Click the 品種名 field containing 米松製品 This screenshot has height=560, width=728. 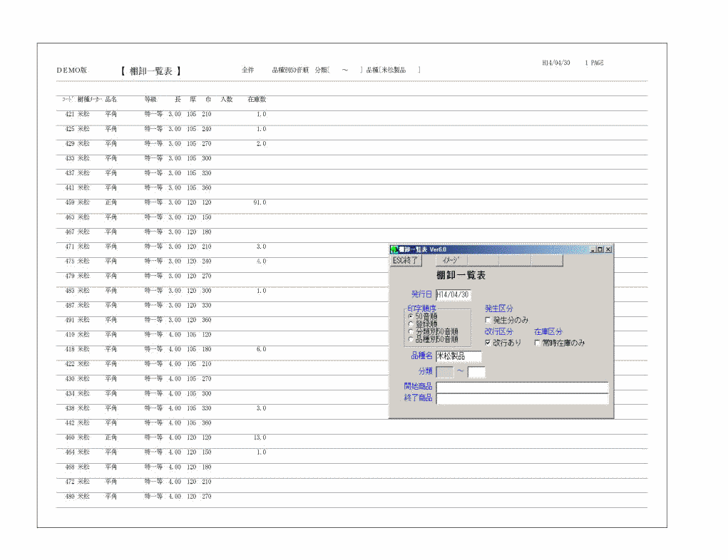click(x=458, y=356)
